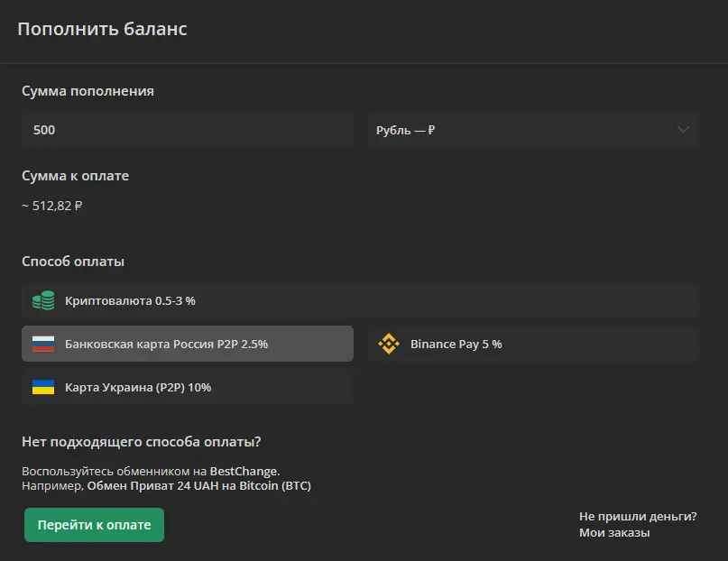728x561 pixels.
Task: Click the Не пришли деньги? text
Action: coord(638,517)
